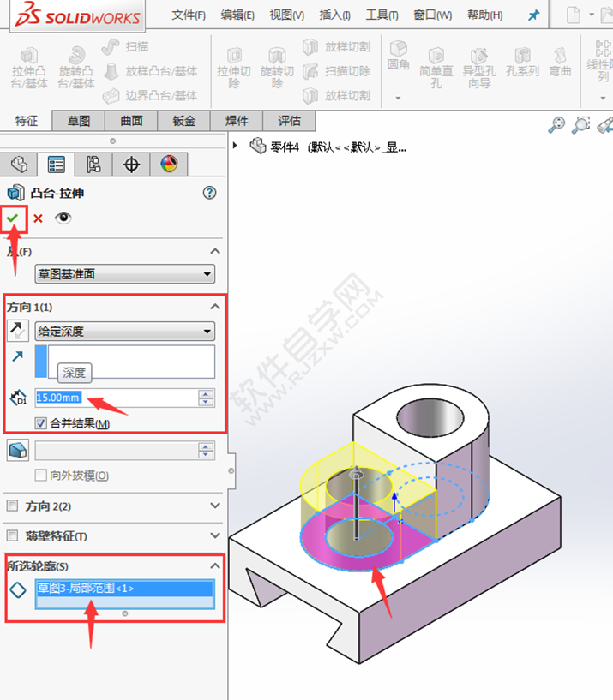Expand the 方向 2(2) section chevron

pyautogui.click(x=215, y=506)
